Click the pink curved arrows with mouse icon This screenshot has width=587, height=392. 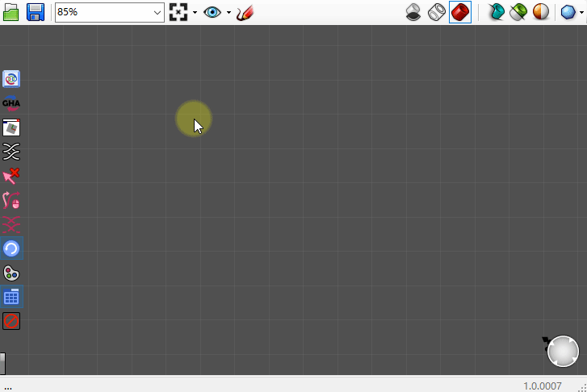point(11,200)
